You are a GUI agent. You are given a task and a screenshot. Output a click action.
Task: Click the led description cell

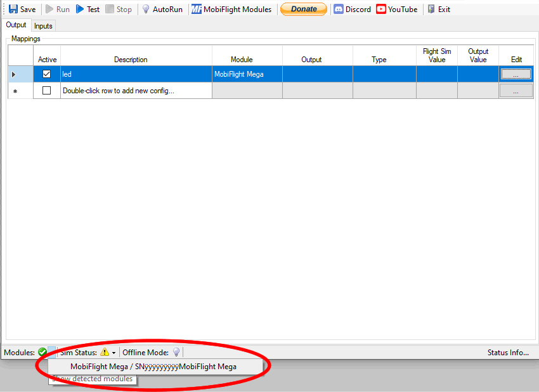136,74
